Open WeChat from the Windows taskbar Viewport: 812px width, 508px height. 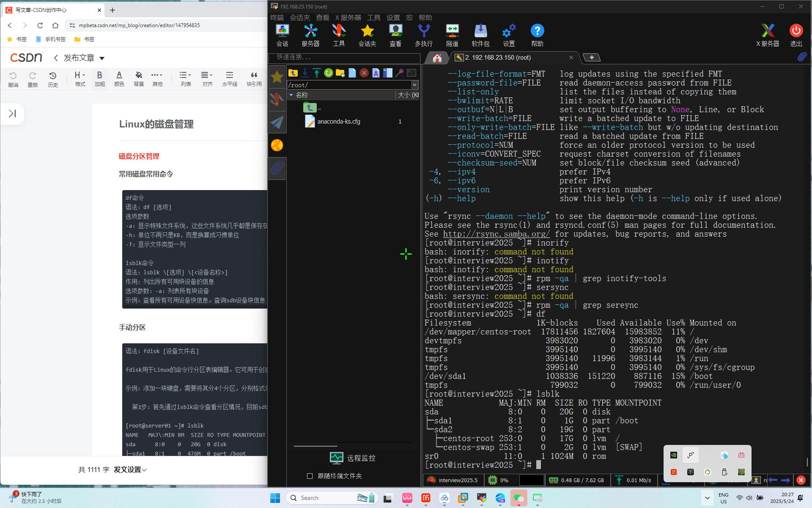519,498
